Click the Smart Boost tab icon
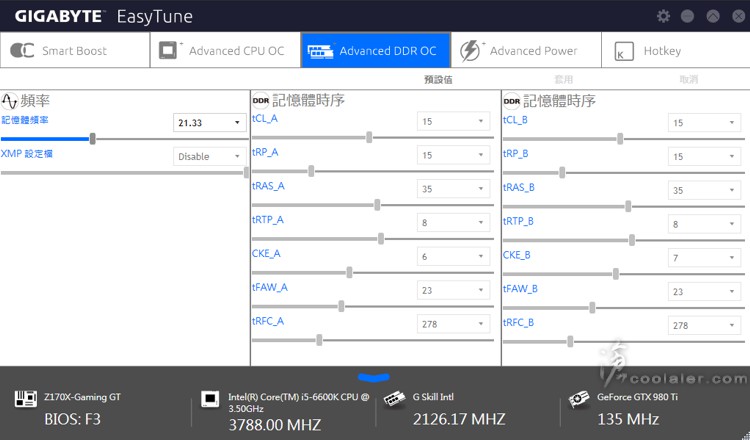This screenshot has height=440, width=750. [22, 50]
